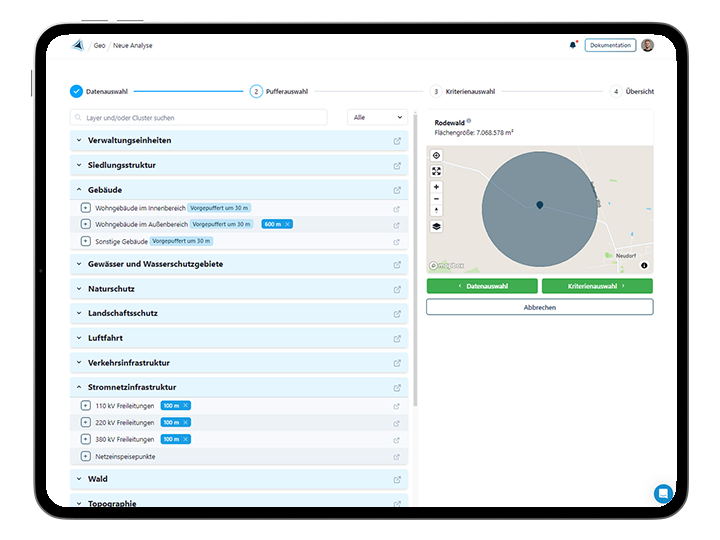Image resolution: width=720 pixels, height=540 pixels.
Task: Open the Dokumentation button
Action: [610, 45]
